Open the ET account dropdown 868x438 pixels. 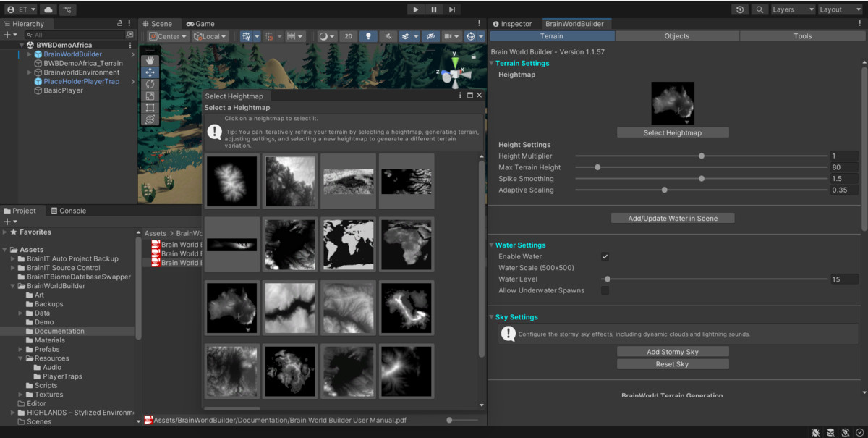click(x=21, y=9)
